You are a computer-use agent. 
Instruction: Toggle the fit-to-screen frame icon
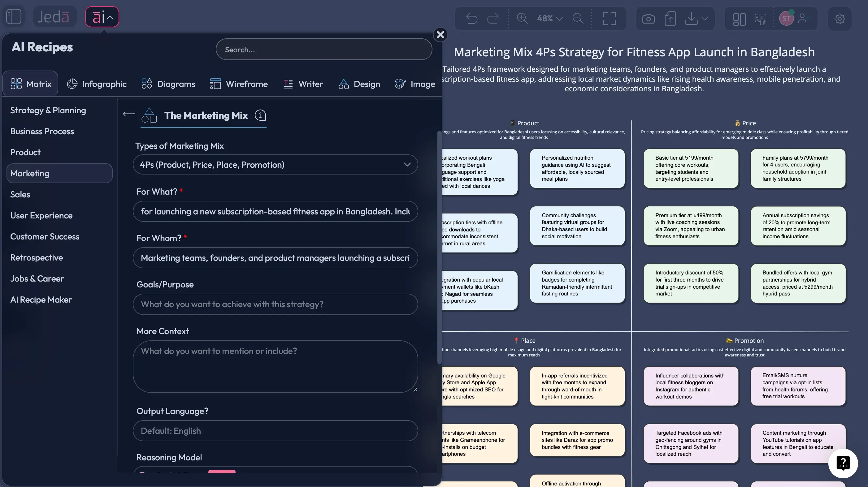click(610, 19)
